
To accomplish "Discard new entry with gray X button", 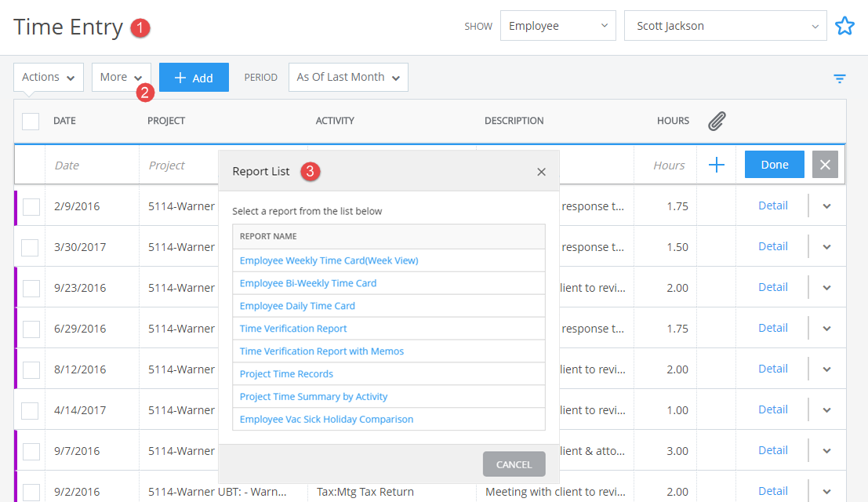I will [x=825, y=165].
